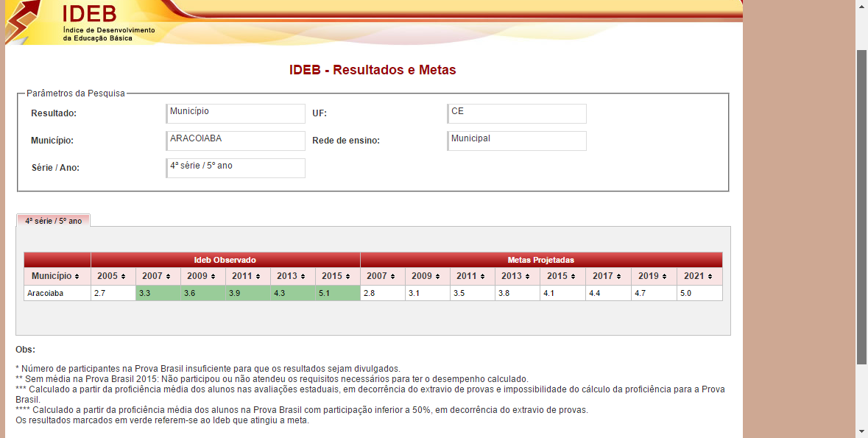This screenshot has height=438, width=868.
Task: Click the 5.0 projected value cell
Action: [x=699, y=293]
